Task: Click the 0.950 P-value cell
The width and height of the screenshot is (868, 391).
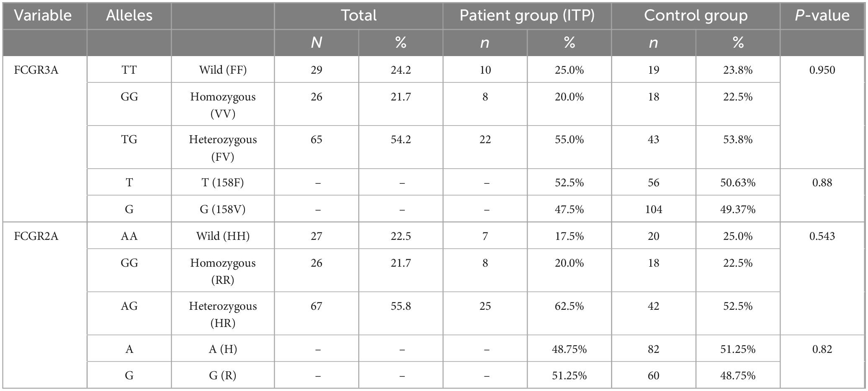Action: 822,70
